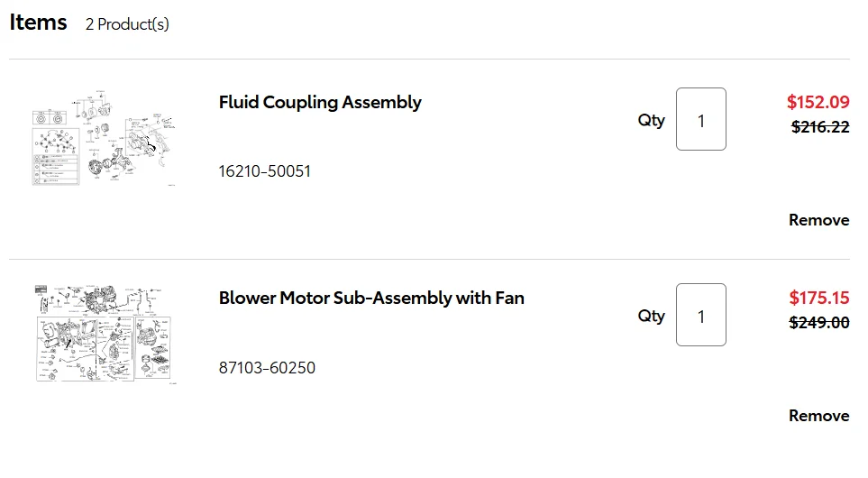
Task: Click the 2 Product(s) count label
Action: (x=127, y=24)
